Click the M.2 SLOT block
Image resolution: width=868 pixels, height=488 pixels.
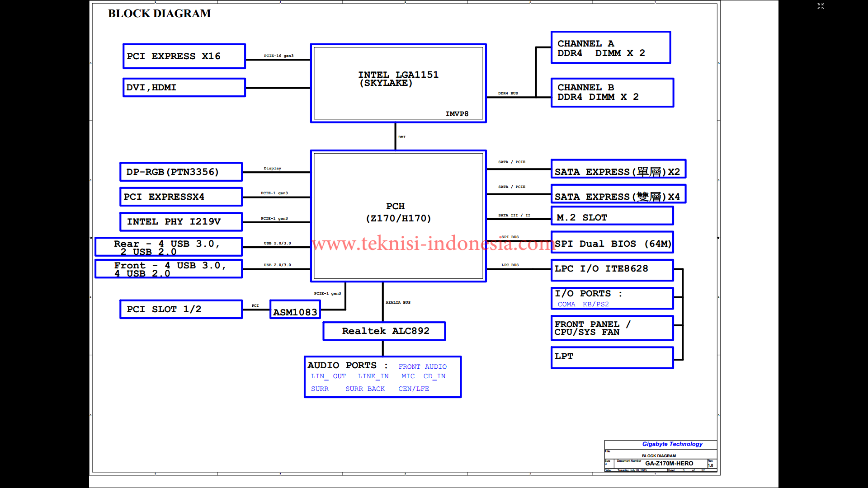coord(612,216)
